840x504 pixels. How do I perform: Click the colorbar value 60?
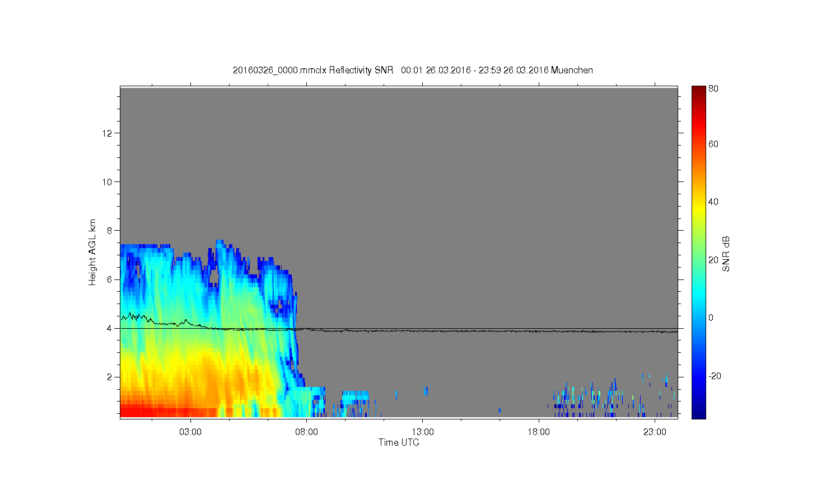713,144
